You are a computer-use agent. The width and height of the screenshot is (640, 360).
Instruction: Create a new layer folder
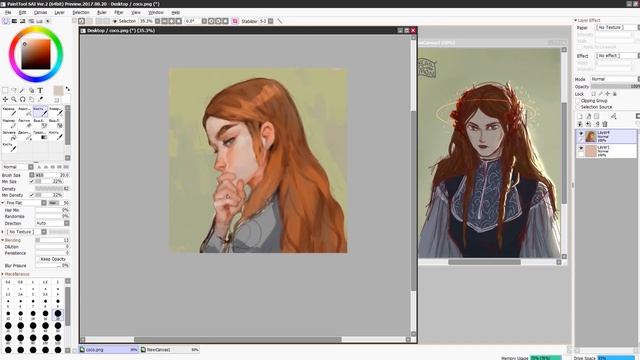coord(596,116)
